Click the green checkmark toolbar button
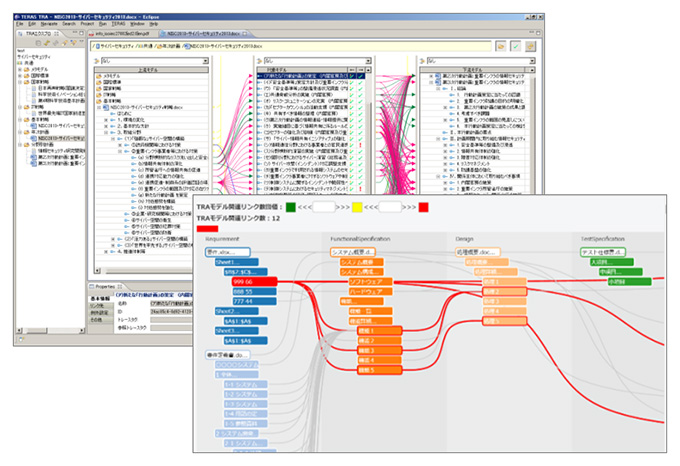The image size is (680, 466). (x=516, y=46)
